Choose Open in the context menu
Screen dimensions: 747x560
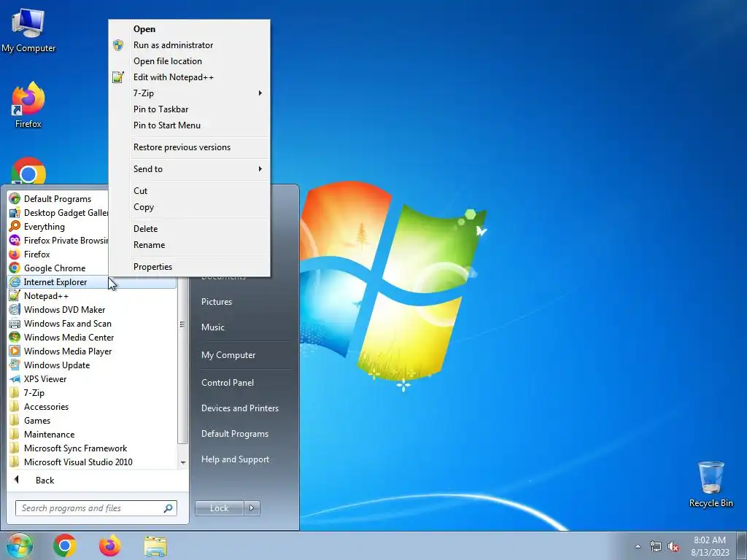pos(190,29)
